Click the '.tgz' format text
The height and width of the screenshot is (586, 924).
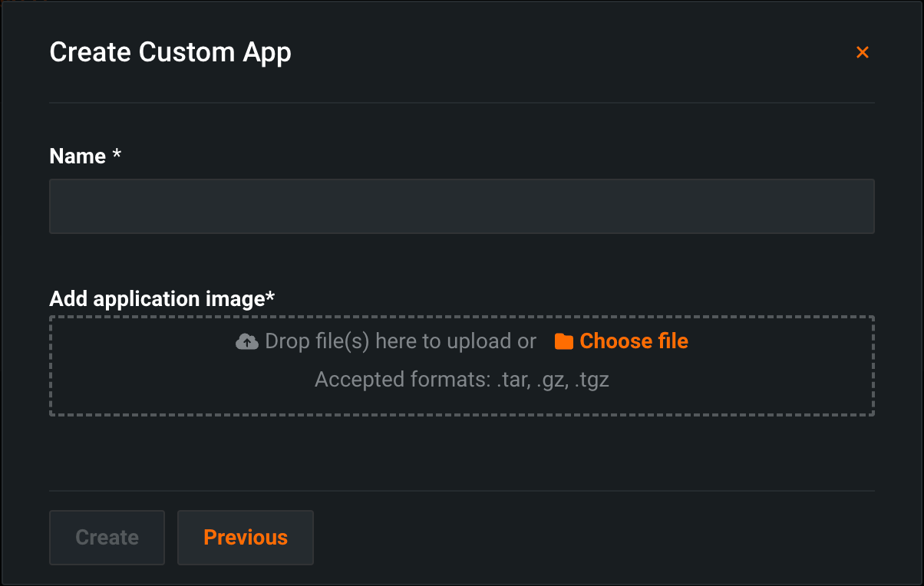pyautogui.click(x=592, y=380)
